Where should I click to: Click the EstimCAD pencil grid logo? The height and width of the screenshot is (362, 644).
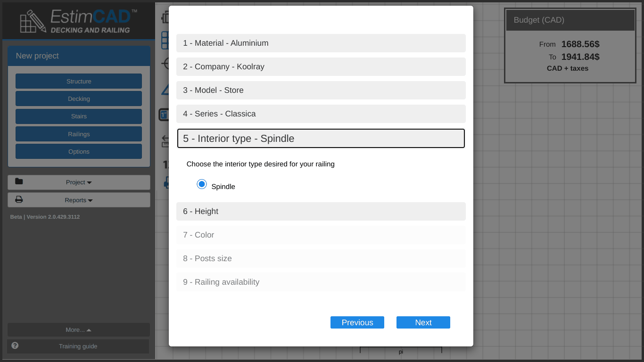pyautogui.click(x=33, y=22)
